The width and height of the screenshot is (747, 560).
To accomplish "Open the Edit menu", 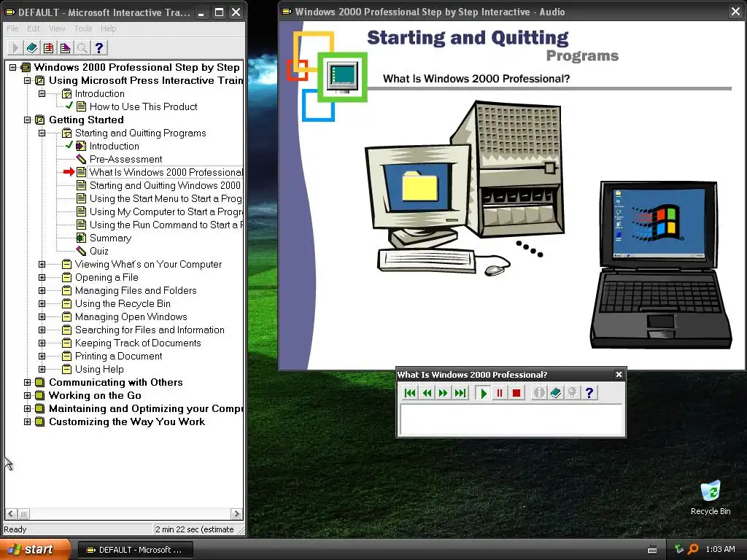I will [x=34, y=28].
